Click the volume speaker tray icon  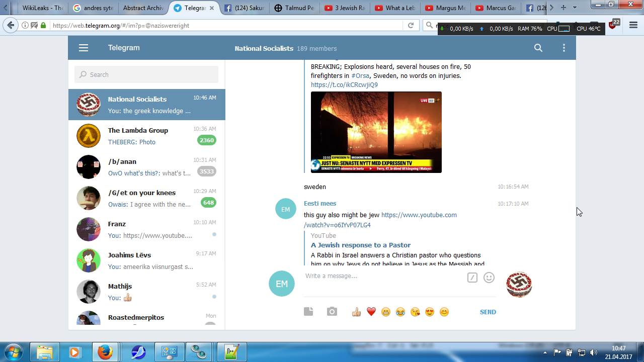click(594, 352)
